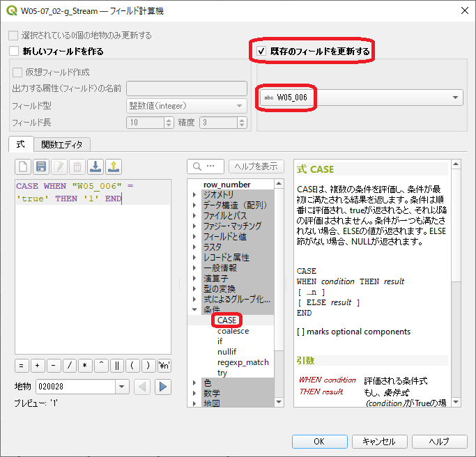Click the import user expressions icon
This screenshot has height=457, width=476.
tap(95, 166)
